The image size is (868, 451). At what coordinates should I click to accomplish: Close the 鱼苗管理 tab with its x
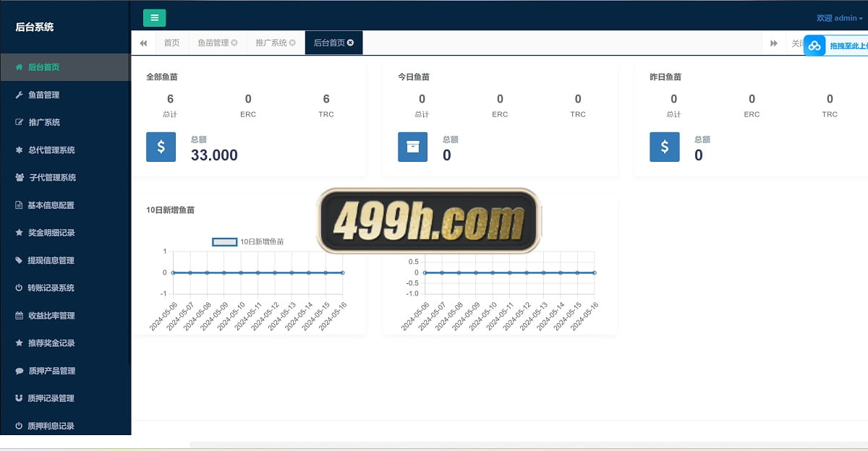[234, 43]
